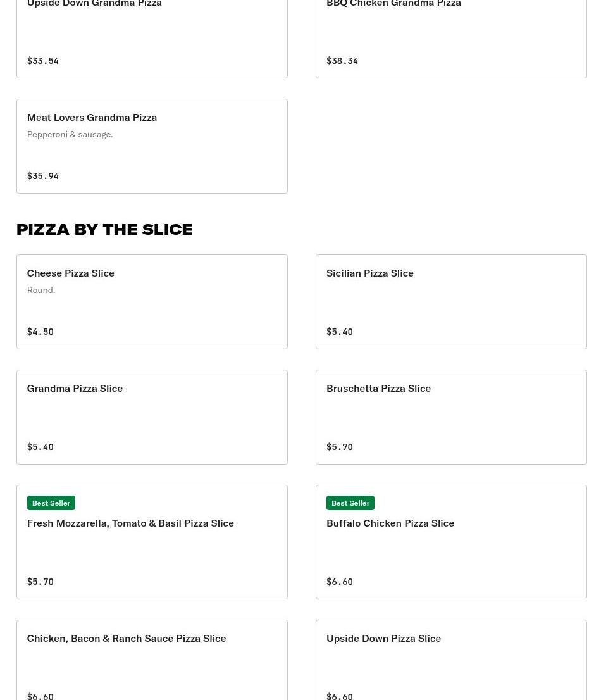This screenshot has width=601, height=700.
Task: Click the $4.50 Cheese Pizza Slice price
Action: (40, 332)
